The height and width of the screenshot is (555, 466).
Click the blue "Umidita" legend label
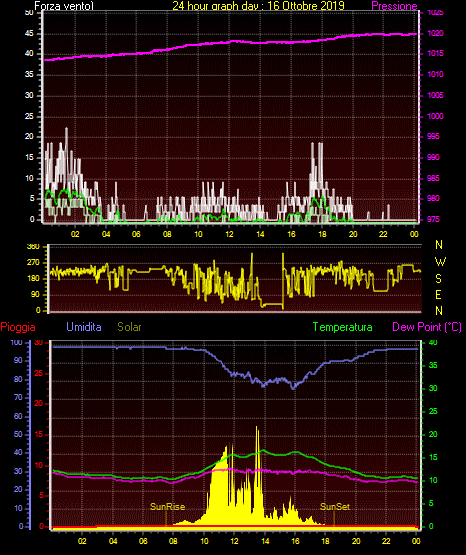[84, 327]
